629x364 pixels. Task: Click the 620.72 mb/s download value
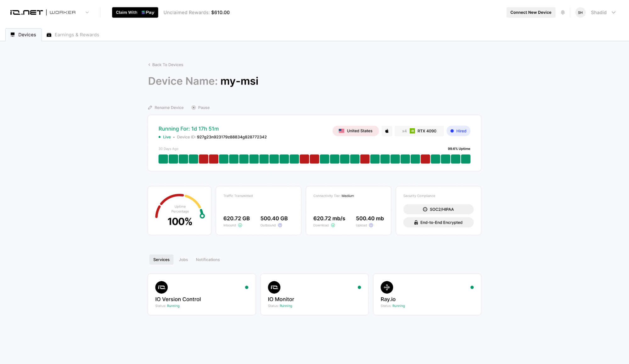329,218
